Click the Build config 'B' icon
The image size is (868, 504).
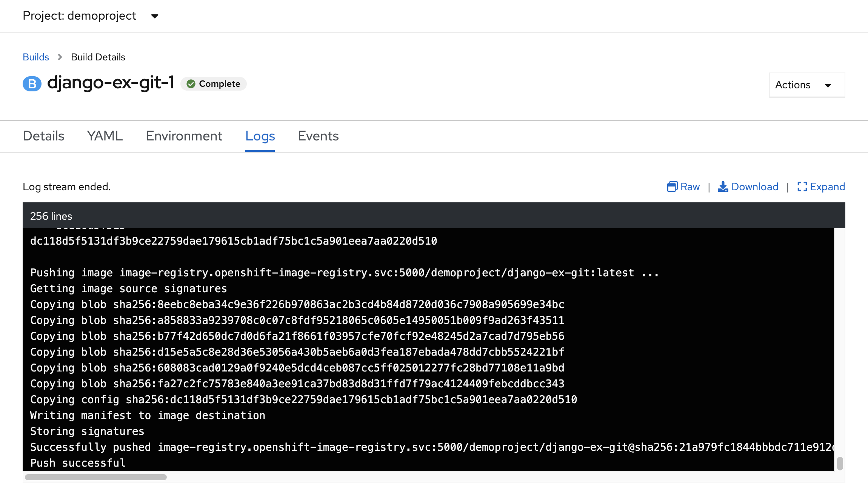click(31, 84)
